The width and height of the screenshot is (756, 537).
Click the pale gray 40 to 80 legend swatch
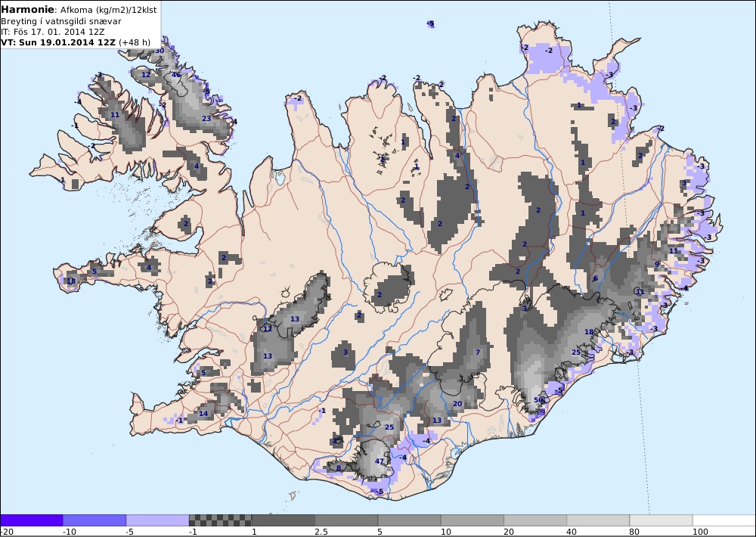click(598, 520)
